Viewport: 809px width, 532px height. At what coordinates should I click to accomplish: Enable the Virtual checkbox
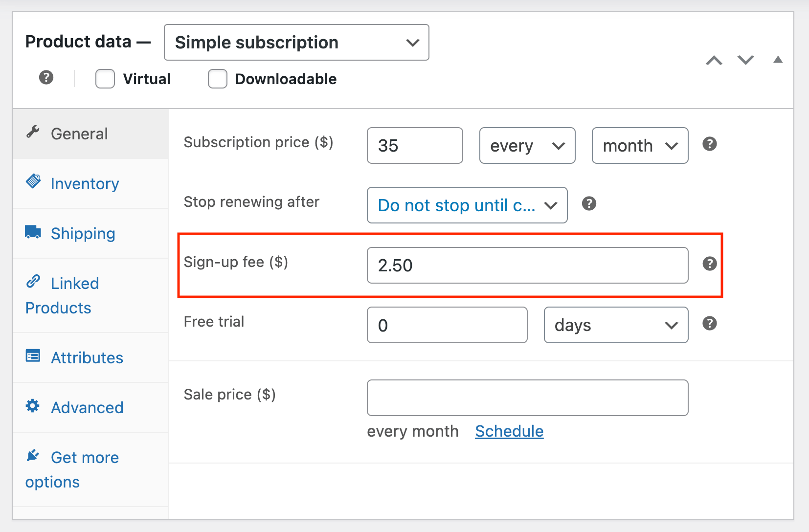105,78
